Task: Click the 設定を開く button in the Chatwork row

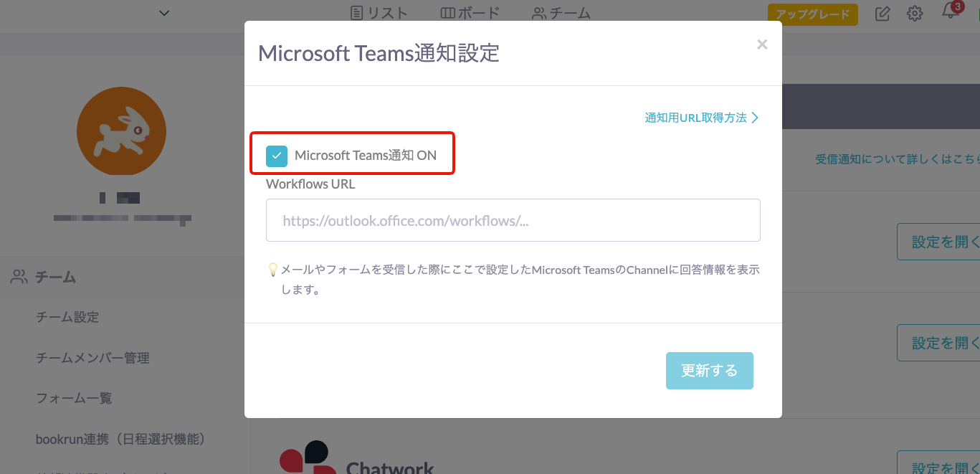Action: coord(938,463)
